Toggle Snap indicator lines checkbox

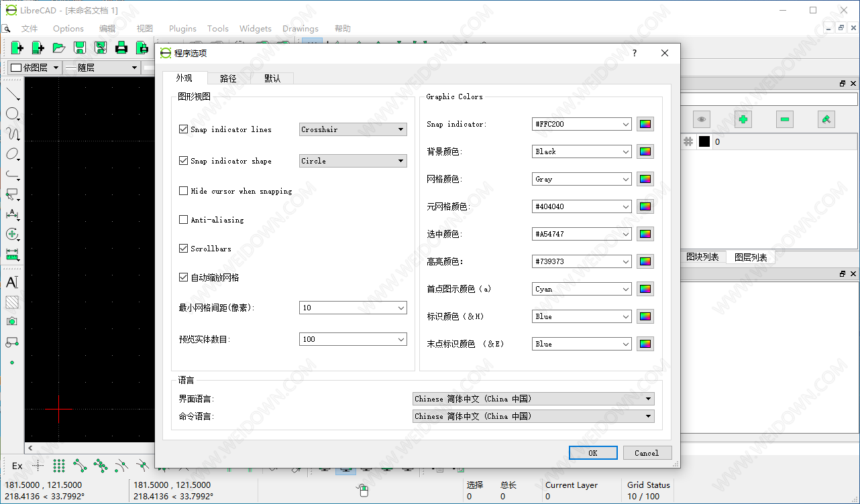pyautogui.click(x=183, y=129)
